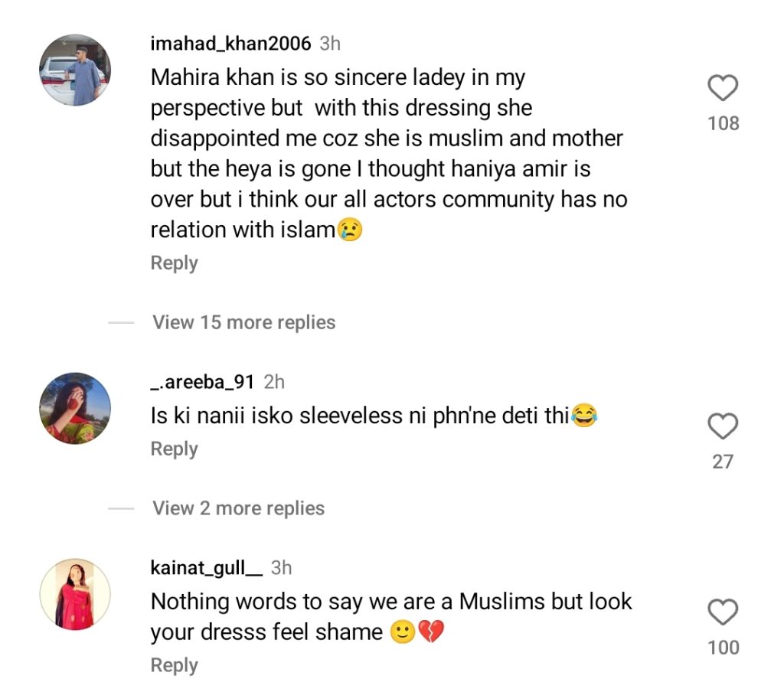Expand View 15 more replies
The height and width of the screenshot is (692, 784).
coord(243,322)
